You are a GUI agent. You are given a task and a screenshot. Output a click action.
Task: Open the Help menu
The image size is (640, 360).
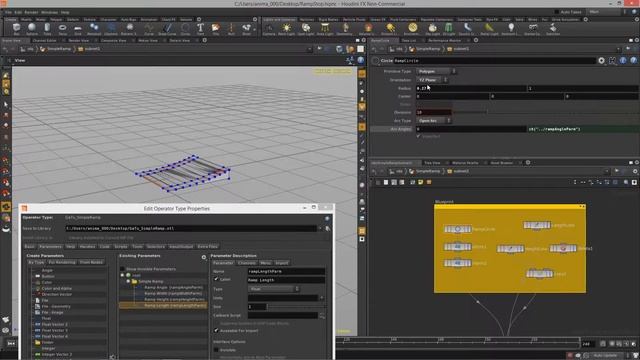coord(65,13)
